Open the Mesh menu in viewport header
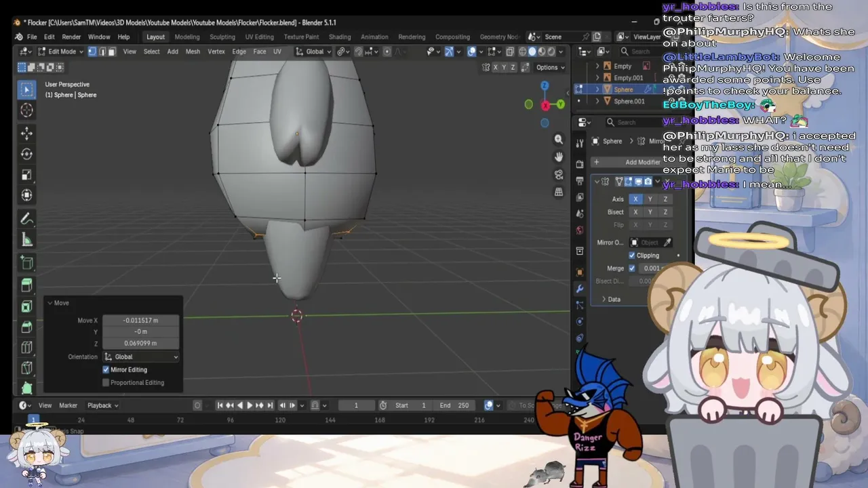Screen dimensions: 868x488 click(193, 52)
